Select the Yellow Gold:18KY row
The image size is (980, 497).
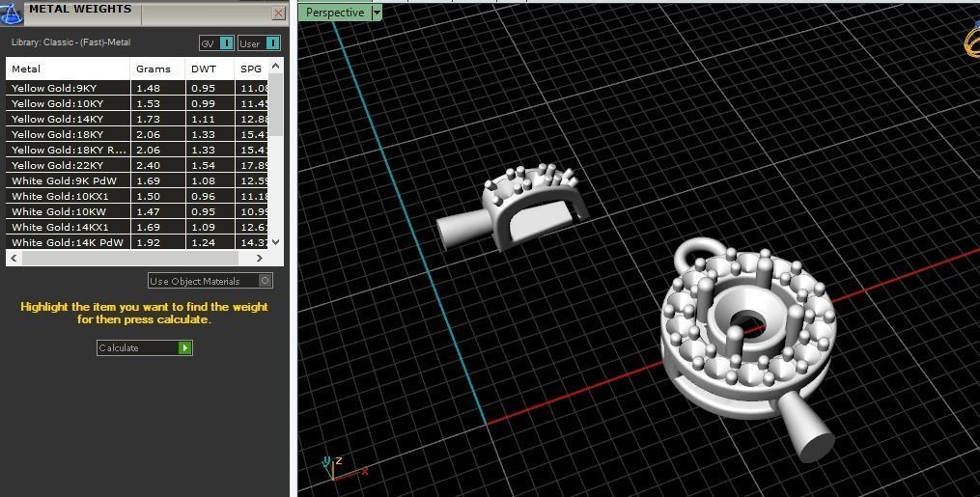(x=137, y=134)
